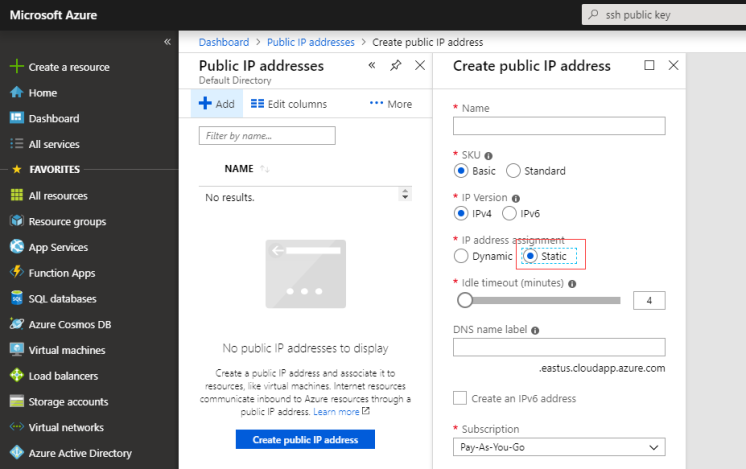Screen dimensions: 746x469
Task: Open Create a resource in sidebar
Action: (x=69, y=67)
